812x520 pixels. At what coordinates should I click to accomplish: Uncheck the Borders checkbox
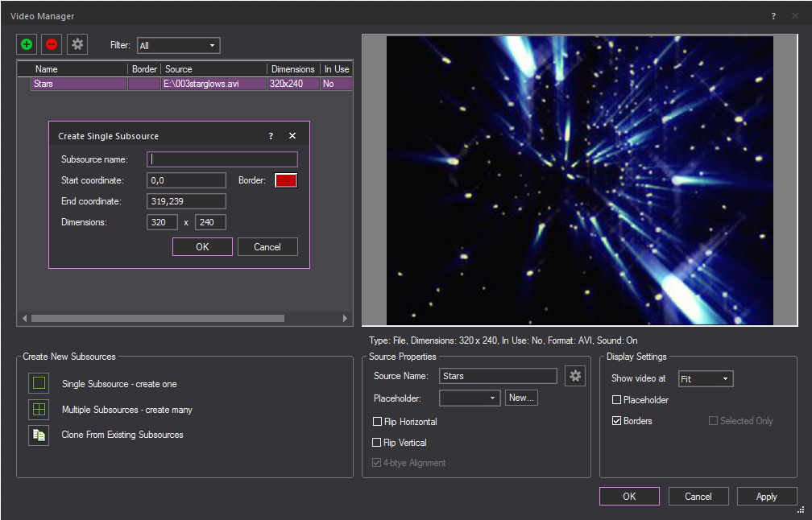(617, 421)
